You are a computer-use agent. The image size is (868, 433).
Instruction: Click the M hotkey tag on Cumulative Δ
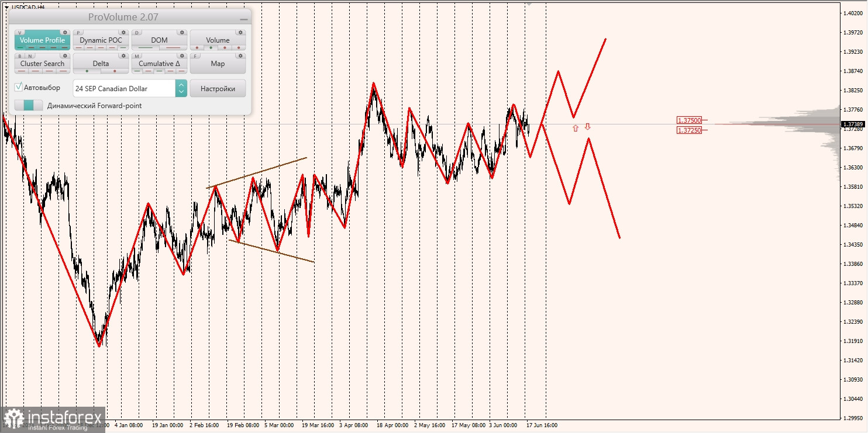[137, 56]
